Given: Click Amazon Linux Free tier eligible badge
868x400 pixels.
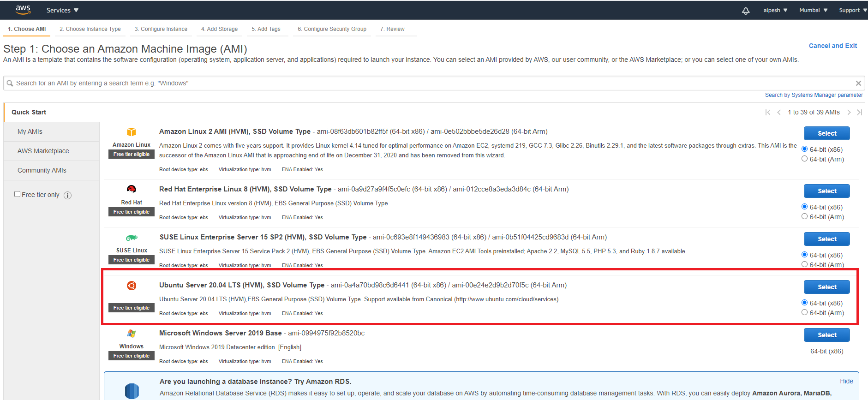Looking at the screenshot, I should point(132,155).
